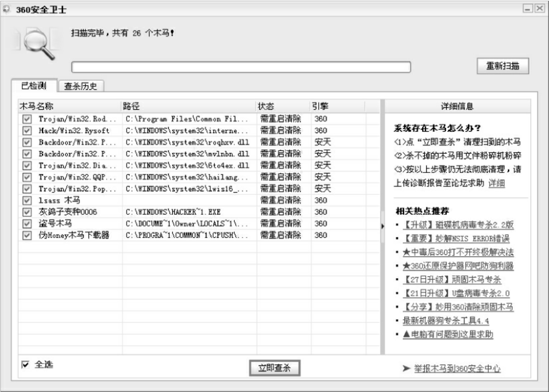Click the 360安全卫士 title bar icon
The width and height of the screenshot is (549, 392).
click(6, 9)
